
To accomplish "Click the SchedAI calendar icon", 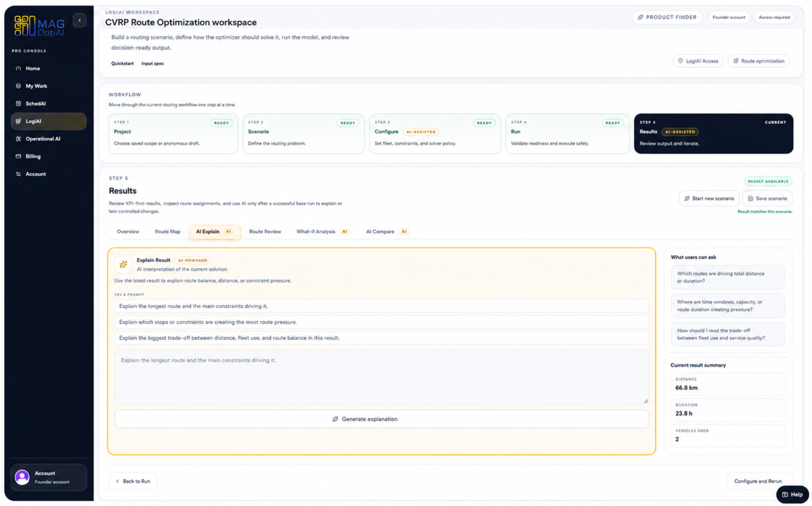I will 19,103.
